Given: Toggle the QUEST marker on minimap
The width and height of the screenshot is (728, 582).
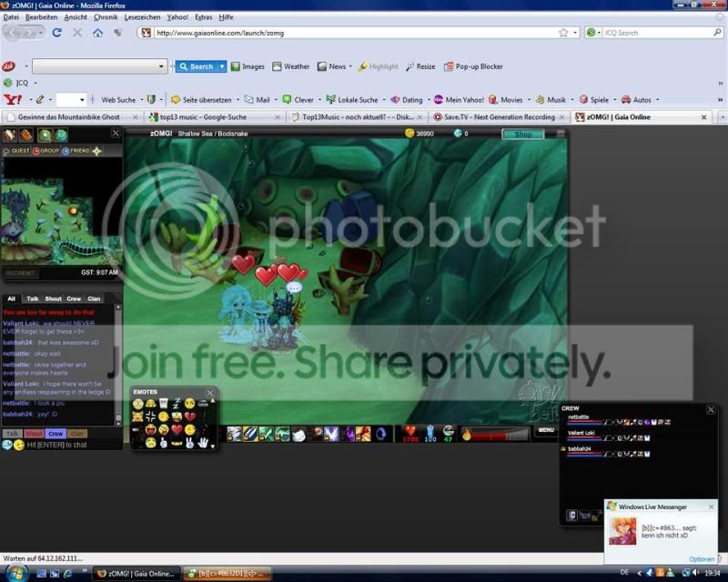Looking at the screenshot, I should click(x=16, y=151).
